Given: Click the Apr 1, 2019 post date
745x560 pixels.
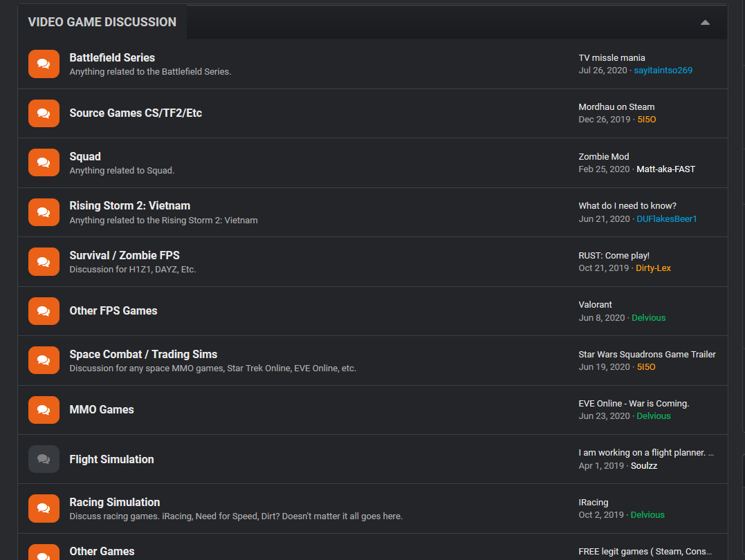Looking at the screenshot, I should (600, 465).
